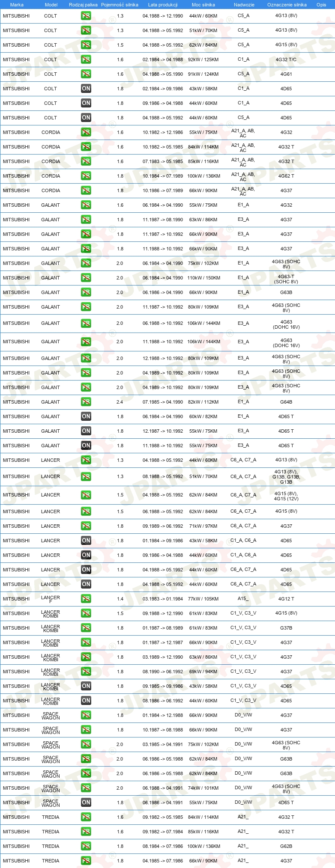
Task: Click the petrol icon in SPACE WAGON 75kW/102KM row
Action: (86, 744)
